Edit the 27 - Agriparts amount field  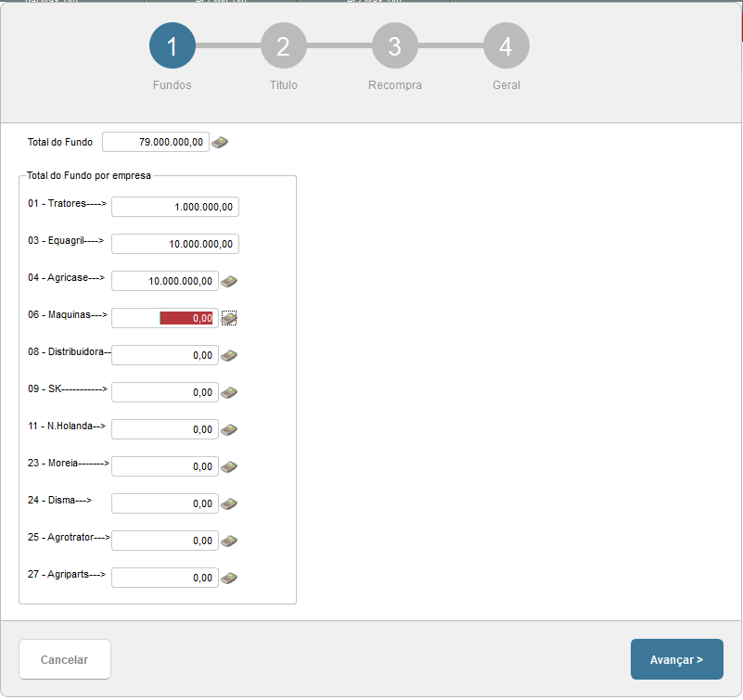[x=165, y=578]
